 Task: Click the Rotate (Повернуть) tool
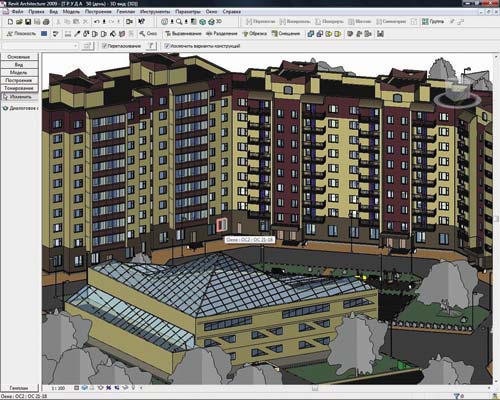[329, 22]
